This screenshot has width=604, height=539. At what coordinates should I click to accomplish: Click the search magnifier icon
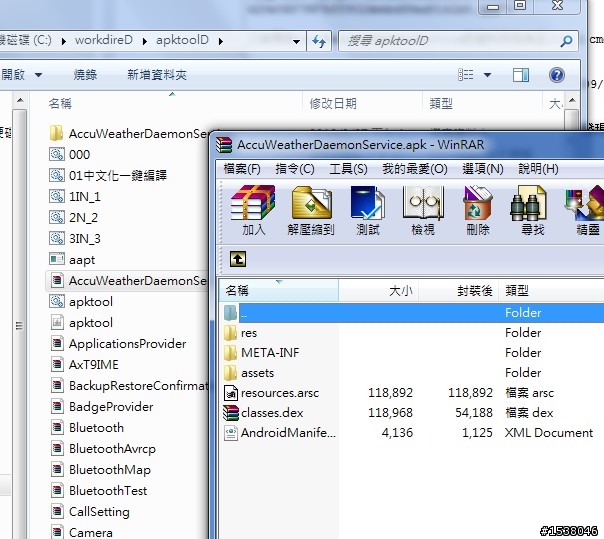click(566, 41)
